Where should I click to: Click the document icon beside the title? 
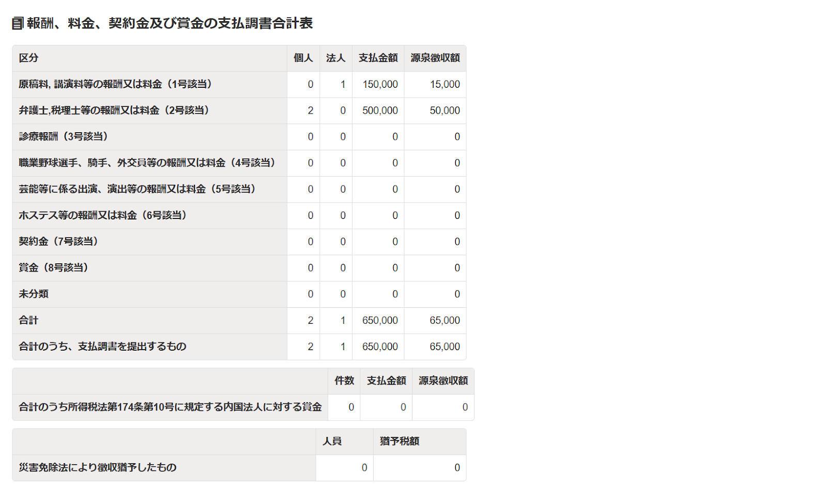click(18, 23)
